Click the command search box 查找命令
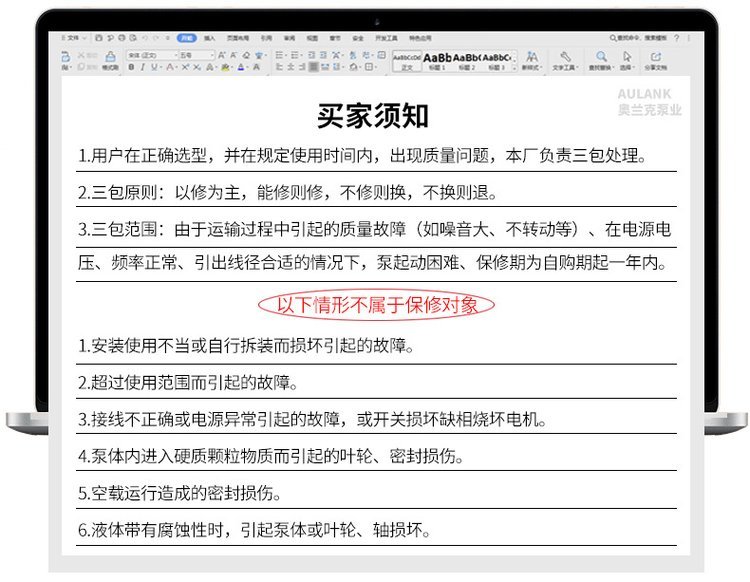The height and width of the screenshot is (582, 750). [x=625, y=37]
